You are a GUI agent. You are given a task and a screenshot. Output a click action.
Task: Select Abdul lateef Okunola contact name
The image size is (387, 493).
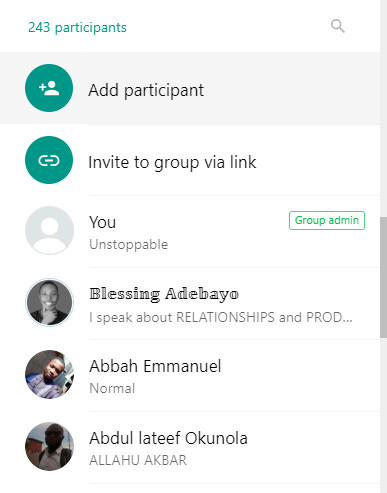[x=168, y=438]
